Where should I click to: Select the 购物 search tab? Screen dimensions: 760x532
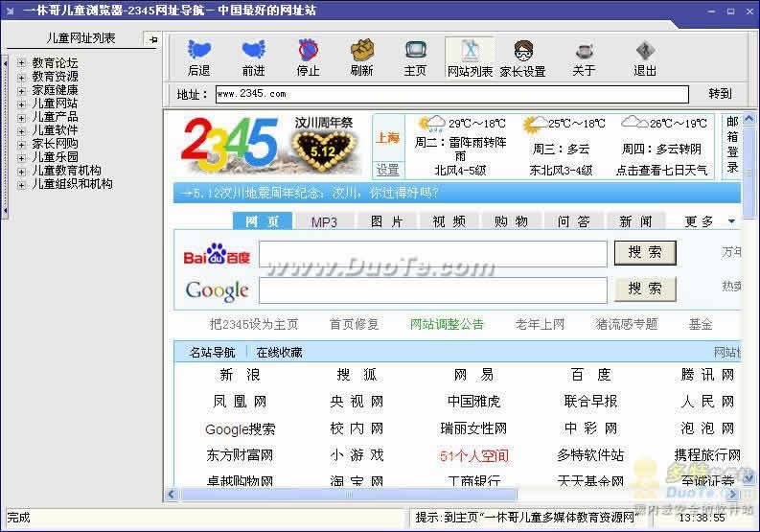511,221
